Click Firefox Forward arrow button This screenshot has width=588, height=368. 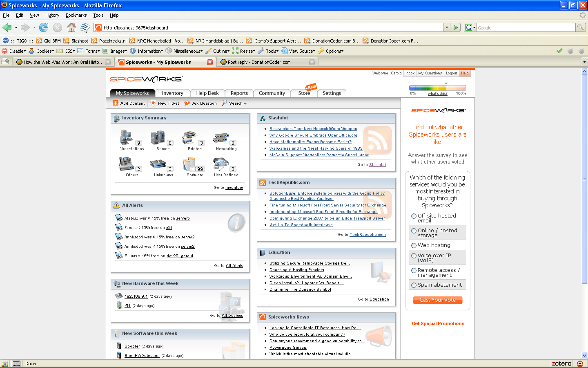[x=25, y=27]
